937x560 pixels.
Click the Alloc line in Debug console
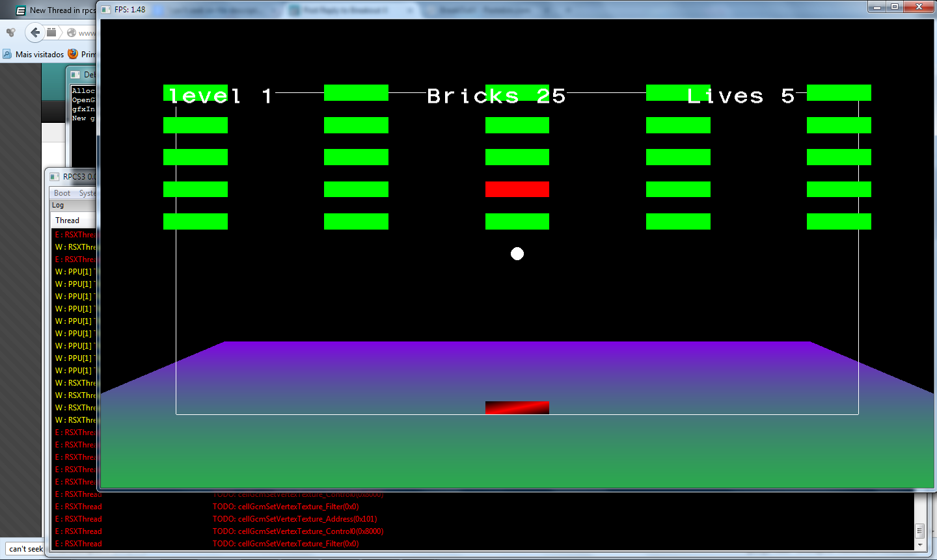click(83, 91)
